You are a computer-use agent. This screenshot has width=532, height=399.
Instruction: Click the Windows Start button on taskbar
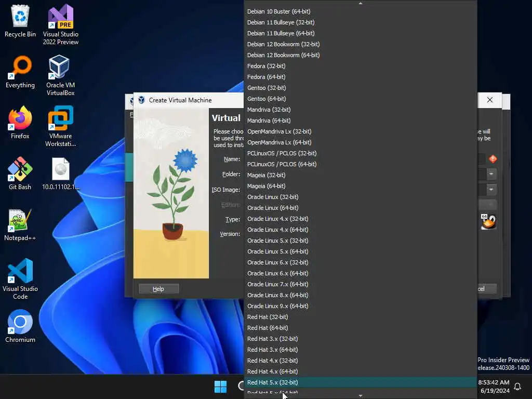(220, 387)
